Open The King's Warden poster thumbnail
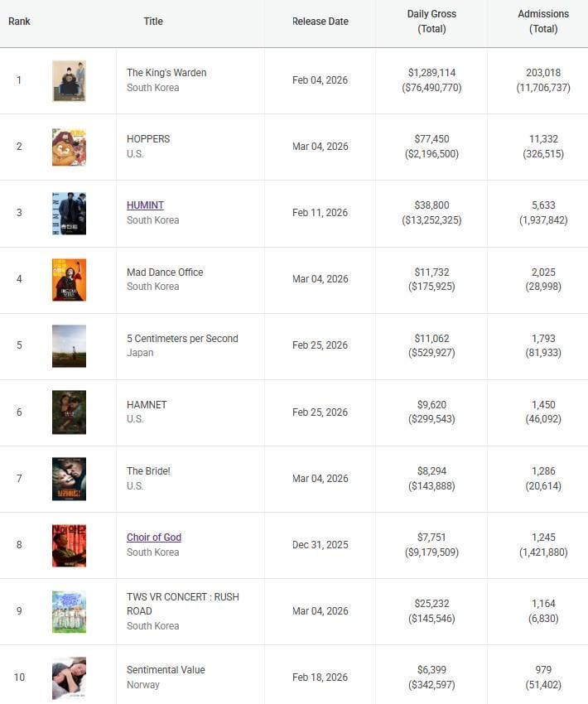This screenshot has height=704, width=588. coord(69,81)
